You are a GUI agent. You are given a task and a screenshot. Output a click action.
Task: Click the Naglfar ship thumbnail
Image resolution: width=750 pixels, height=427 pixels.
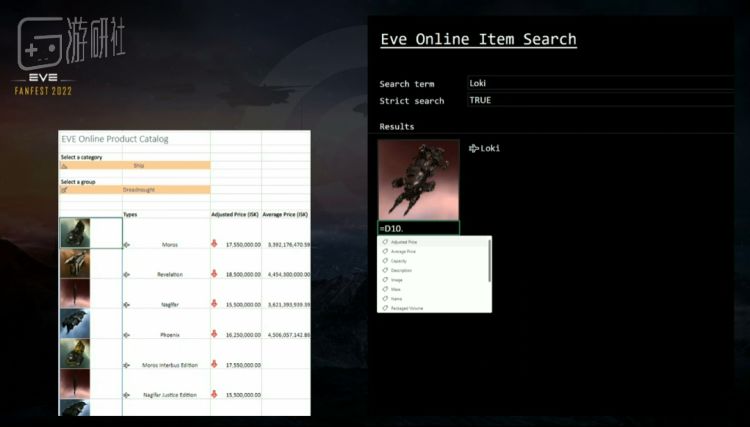tap(75, 294)
